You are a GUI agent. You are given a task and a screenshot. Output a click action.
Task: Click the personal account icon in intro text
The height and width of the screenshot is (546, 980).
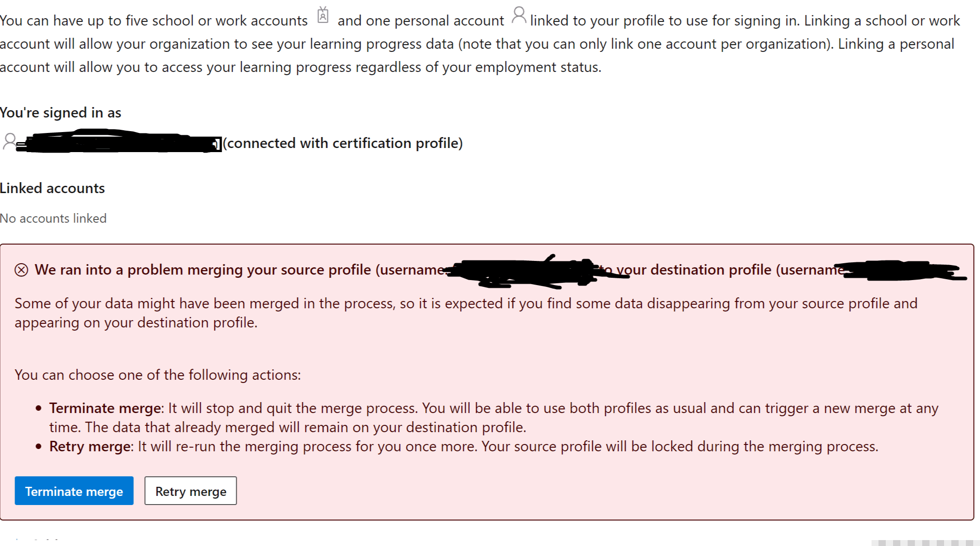point(518,15)
